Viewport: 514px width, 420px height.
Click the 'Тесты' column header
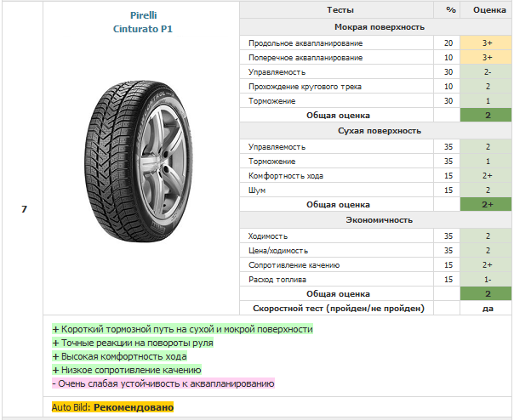[x=340, y=10]
